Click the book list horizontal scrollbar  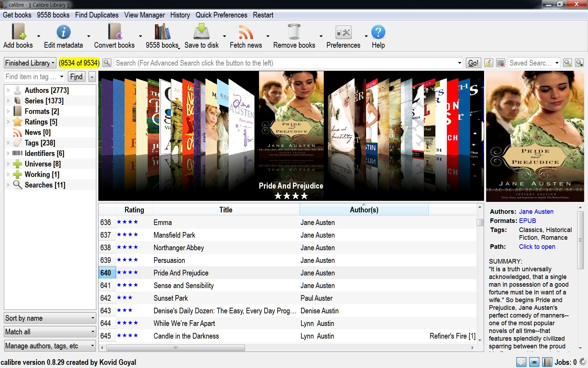coord(176,348)
